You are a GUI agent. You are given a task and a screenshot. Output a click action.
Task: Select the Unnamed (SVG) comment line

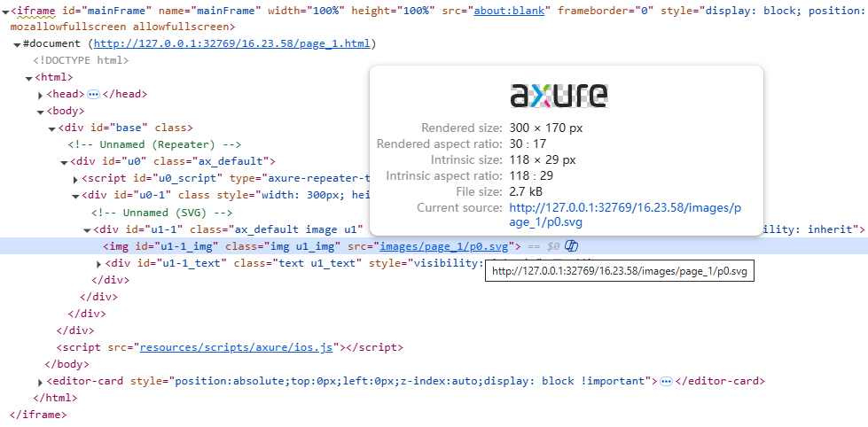(161, 213)
